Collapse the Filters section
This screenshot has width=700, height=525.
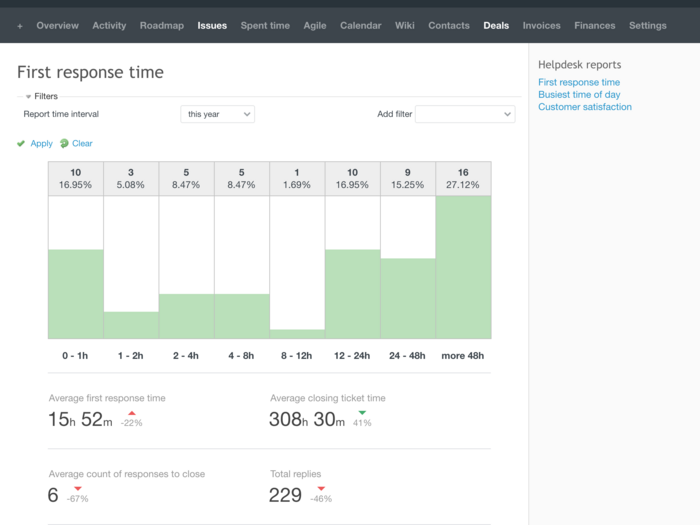(x=29, y=97)
